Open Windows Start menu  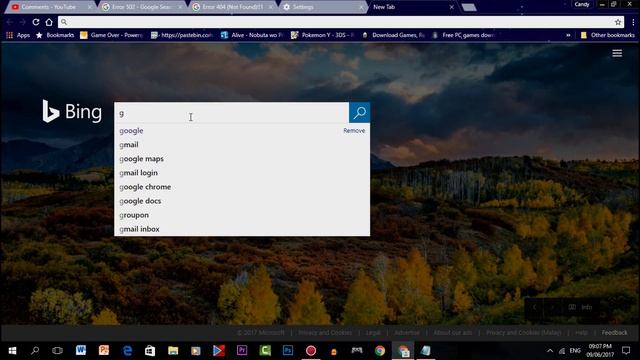point(12,351)
